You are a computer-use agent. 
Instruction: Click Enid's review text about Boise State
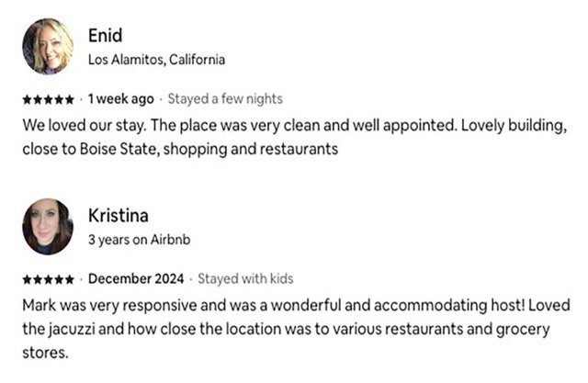(295, 137)
